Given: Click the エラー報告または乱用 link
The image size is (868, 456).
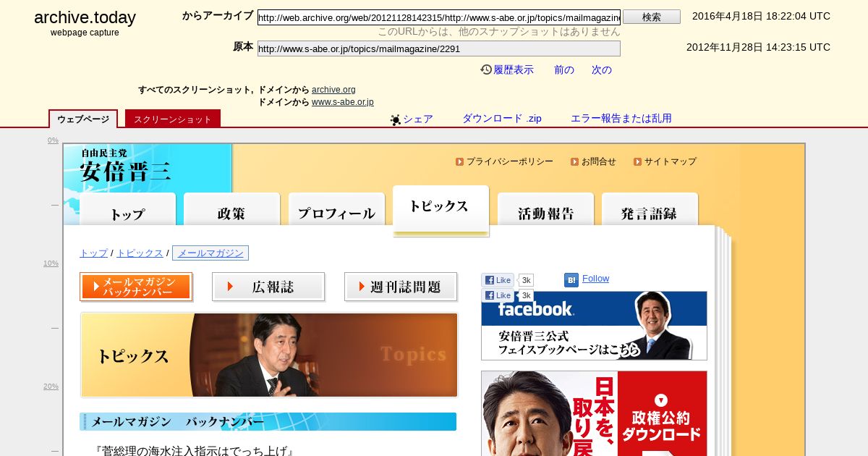Looking at the screenshot, I should click(621, 118).
